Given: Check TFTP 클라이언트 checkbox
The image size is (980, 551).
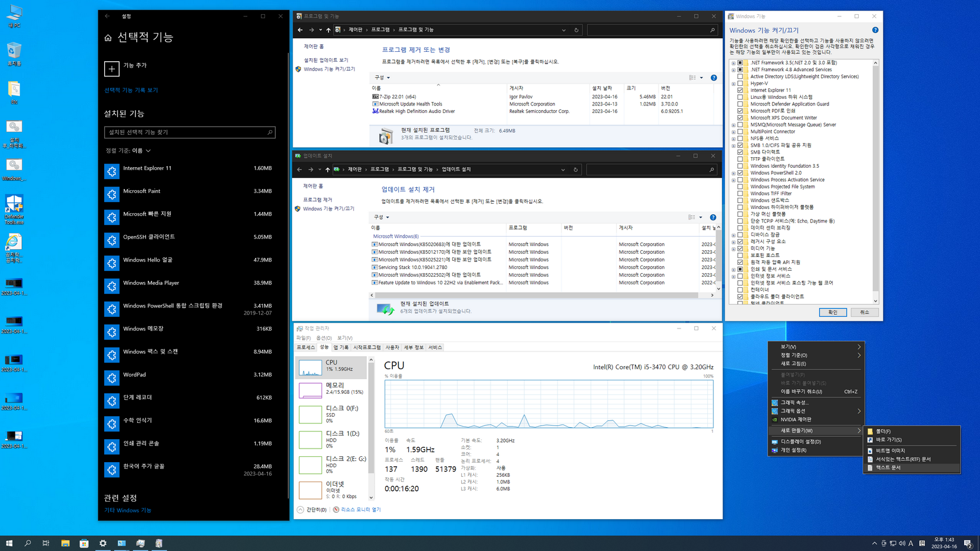Looking at the screenshot, I should click(740, 159).
